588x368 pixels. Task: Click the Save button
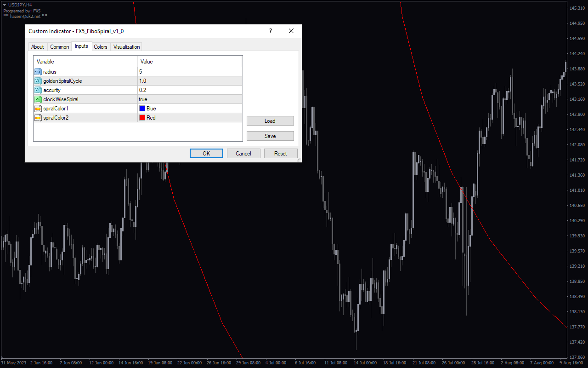(x=270, y=136)
